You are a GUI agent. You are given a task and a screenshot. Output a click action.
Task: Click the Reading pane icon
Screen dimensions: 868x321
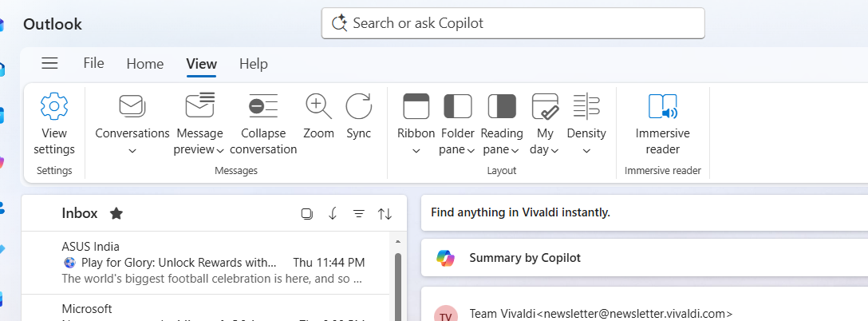[502, 106]
